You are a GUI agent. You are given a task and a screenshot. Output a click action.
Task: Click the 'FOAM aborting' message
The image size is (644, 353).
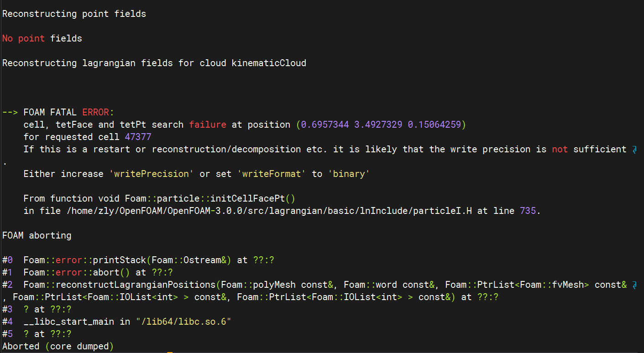(37, 236)
